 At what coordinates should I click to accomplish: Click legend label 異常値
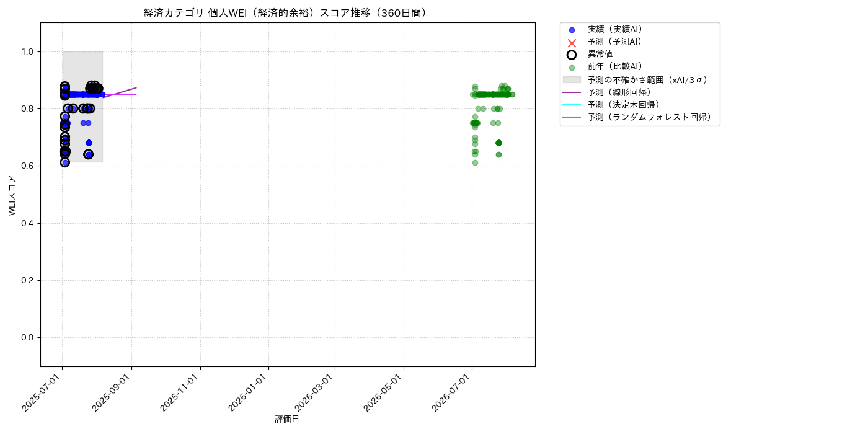(x=600, y=54)
